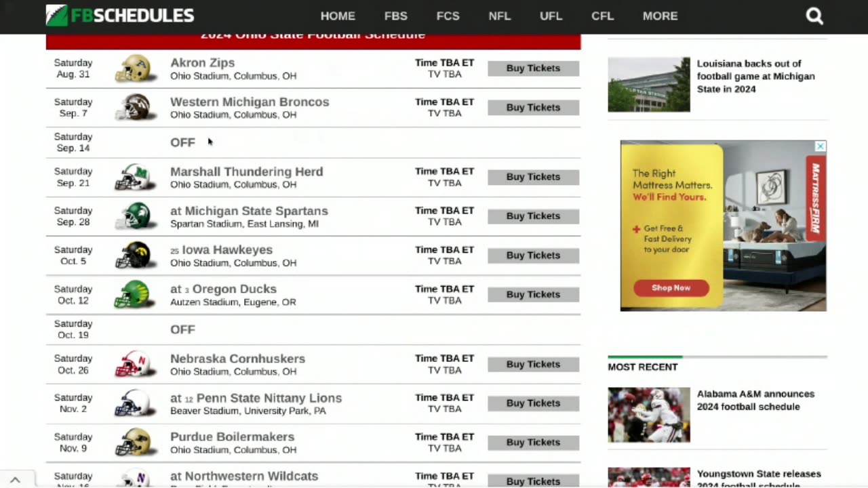Open the Oregon Ducks link
The image size is (868, 488).
pyautogui.click(x=235, y=289)
